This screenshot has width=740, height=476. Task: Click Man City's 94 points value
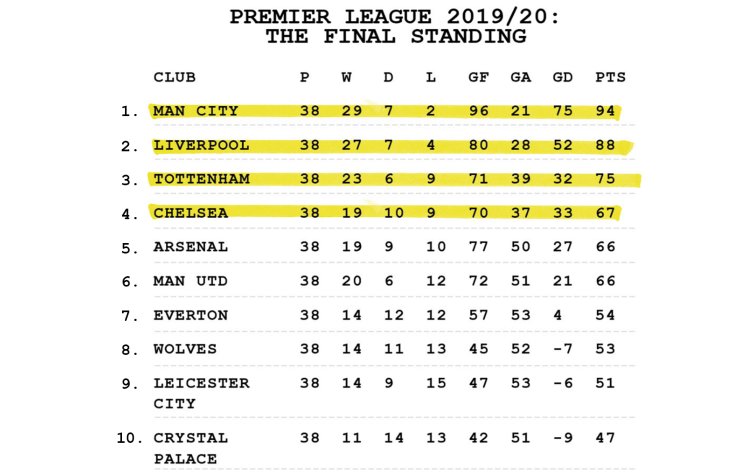pyautogui.click(x=605, y=111)
